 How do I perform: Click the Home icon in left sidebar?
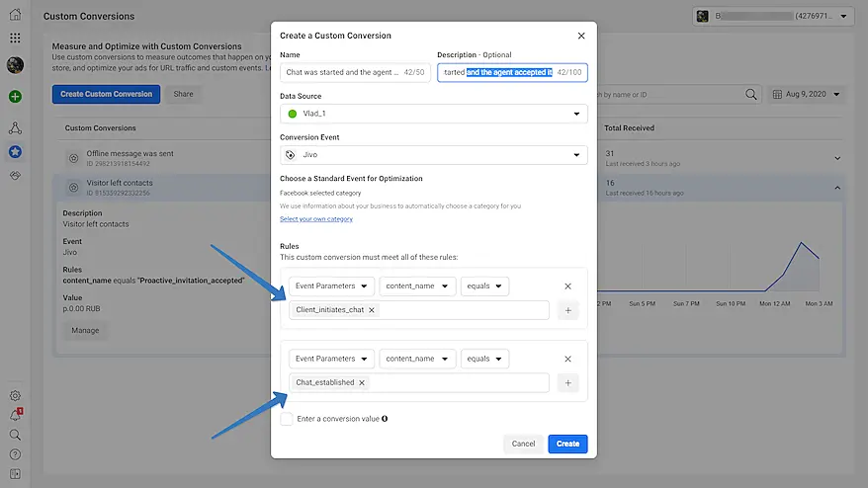(x=15, y=15)
